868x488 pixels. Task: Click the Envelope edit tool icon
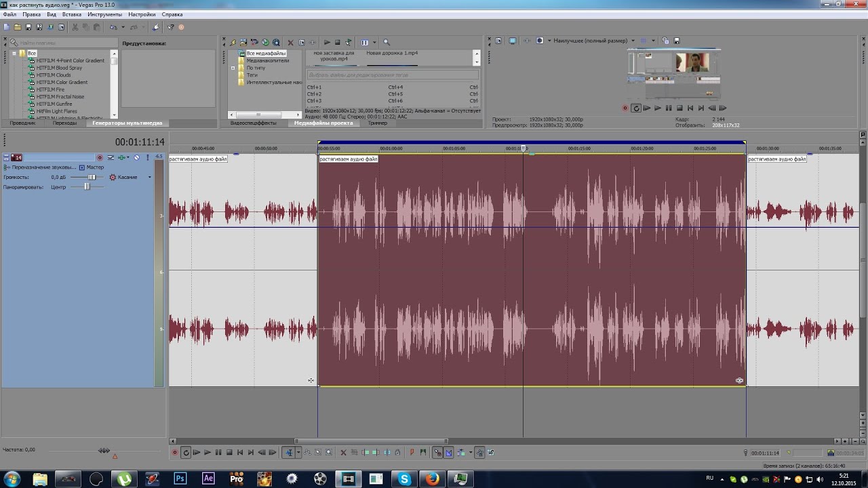tap(307, 453)
